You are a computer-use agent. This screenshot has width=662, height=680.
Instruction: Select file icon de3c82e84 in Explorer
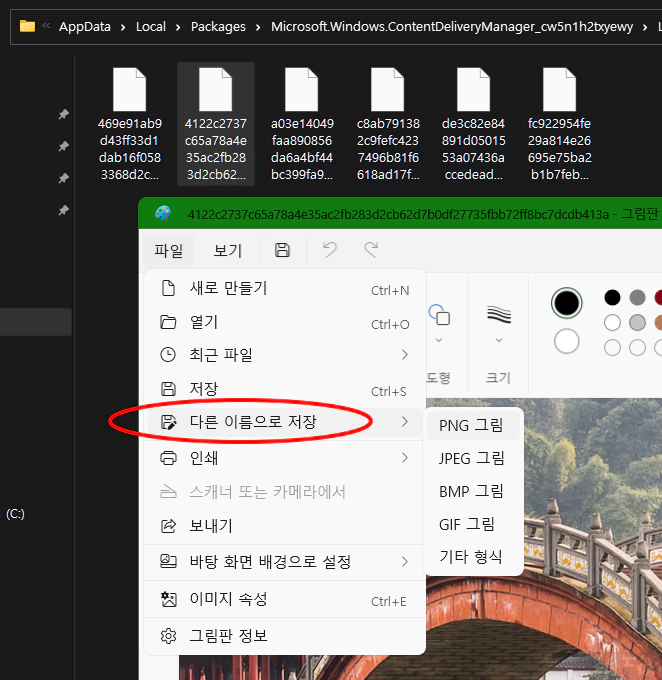[473, 89]
